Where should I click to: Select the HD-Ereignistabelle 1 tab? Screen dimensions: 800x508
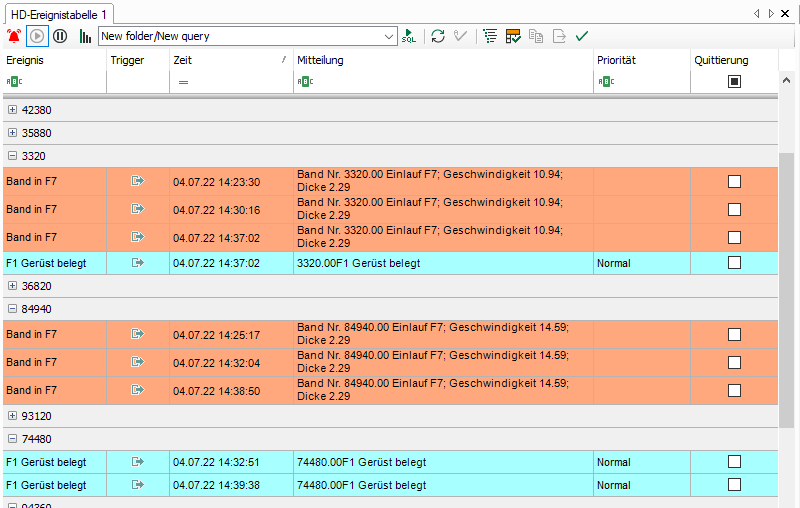[59, 14]
